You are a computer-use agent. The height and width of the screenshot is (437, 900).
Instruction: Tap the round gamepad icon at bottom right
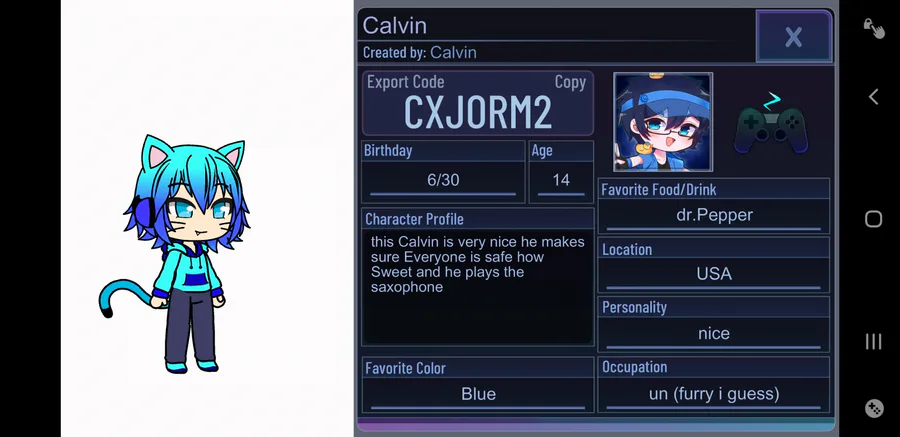[874, 408]
